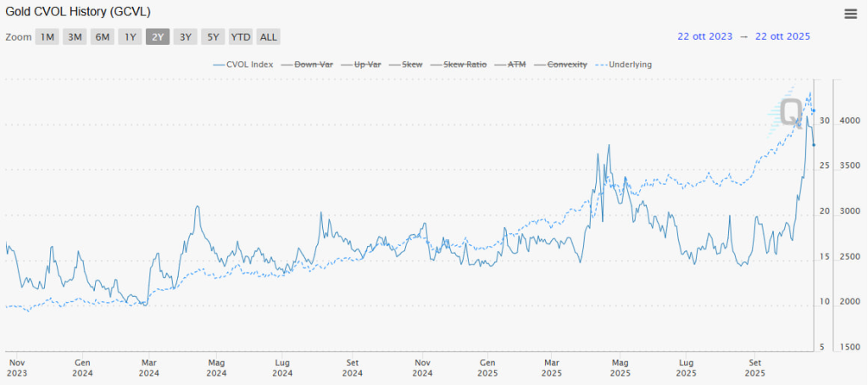Choose the 3Y zoom period
Viewport: 868px width, 385px height.
coord(186,36)
